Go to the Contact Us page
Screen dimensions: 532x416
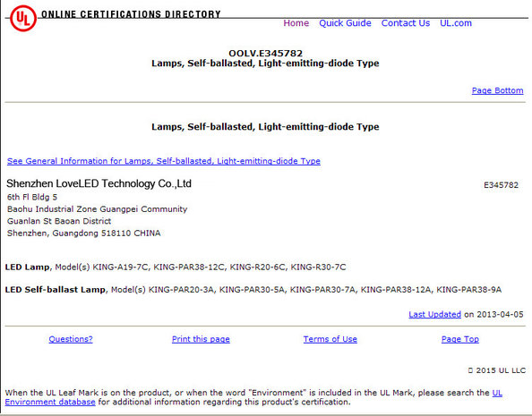point(406,23)
